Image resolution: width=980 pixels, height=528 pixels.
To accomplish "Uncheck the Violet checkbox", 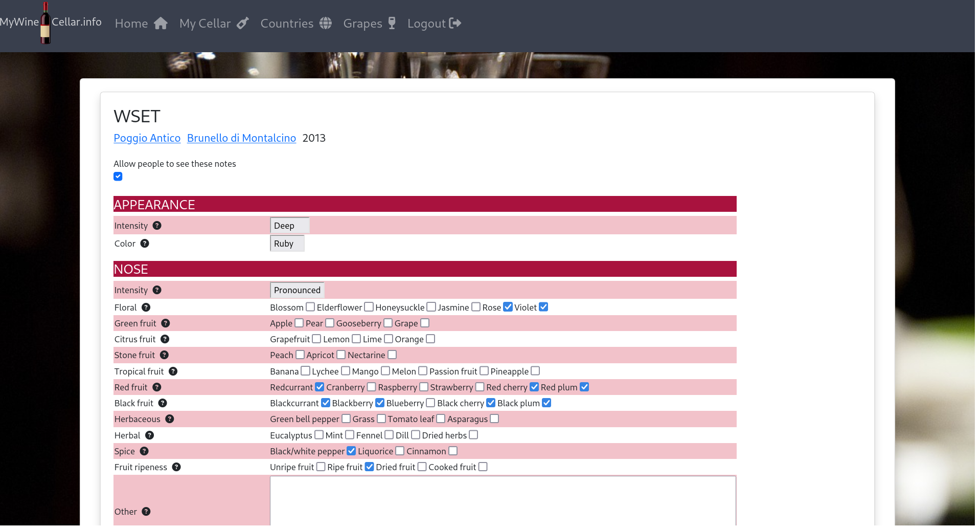I will tap(543, 307).
